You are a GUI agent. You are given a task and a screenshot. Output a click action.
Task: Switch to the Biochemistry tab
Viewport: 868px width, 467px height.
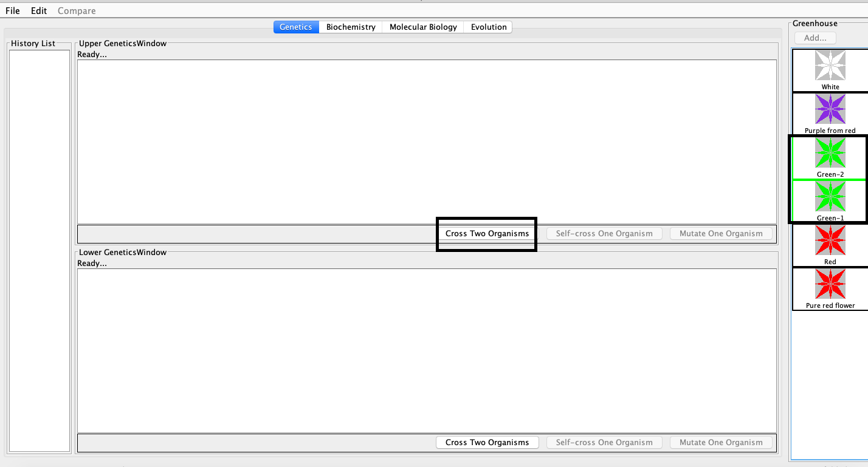click(351, 27)
